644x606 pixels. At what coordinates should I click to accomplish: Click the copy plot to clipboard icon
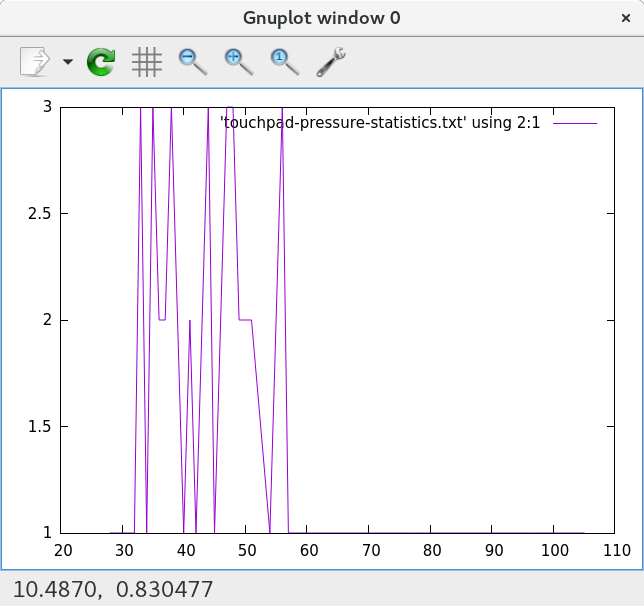pos(35,62)
